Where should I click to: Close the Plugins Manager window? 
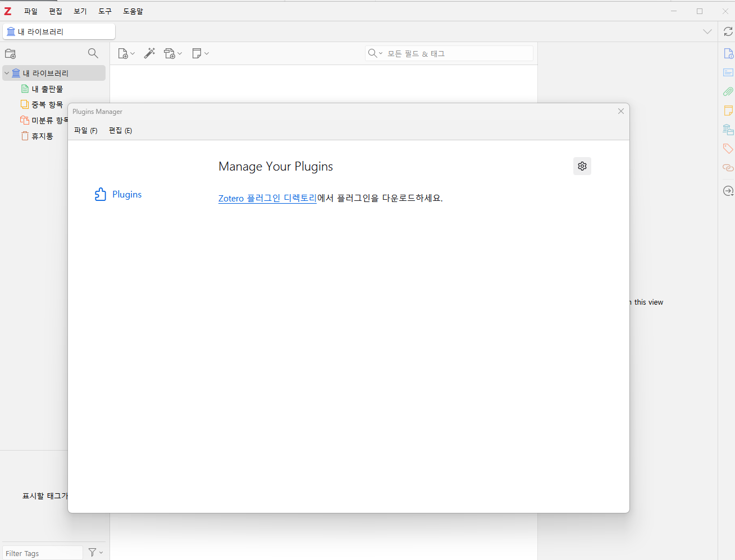point(621,111)
